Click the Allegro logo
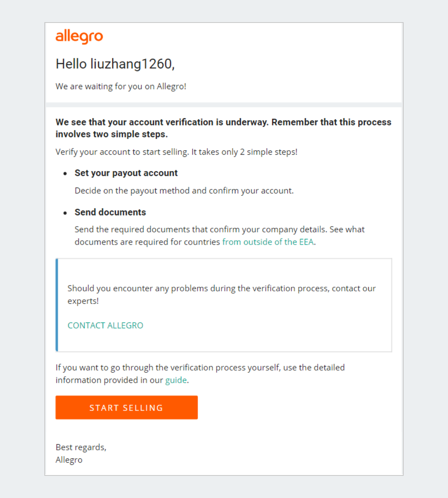 tap(79, 37)
